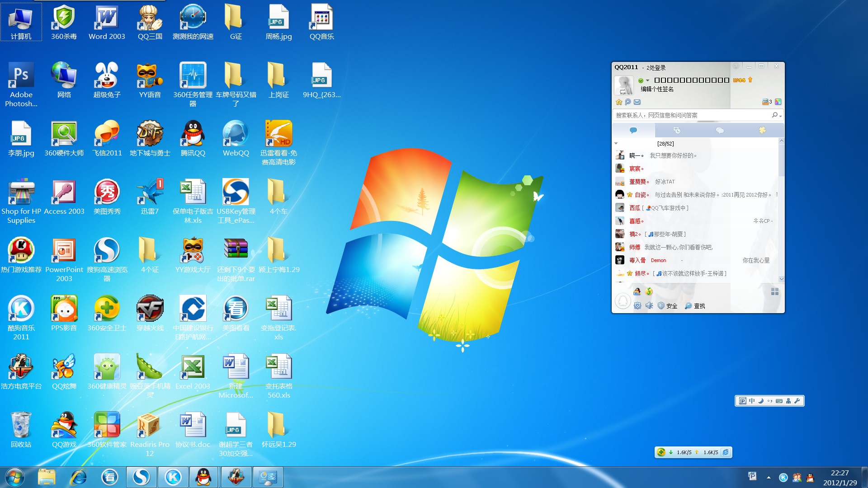Expand QQ bottom toolbar options

pos(774,292)
